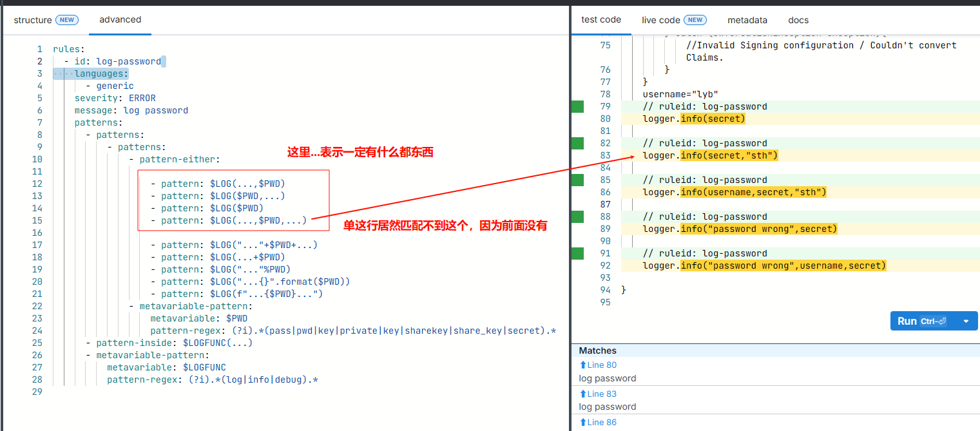Click the up arrow icon beside Line 80

tap(583, 365)
